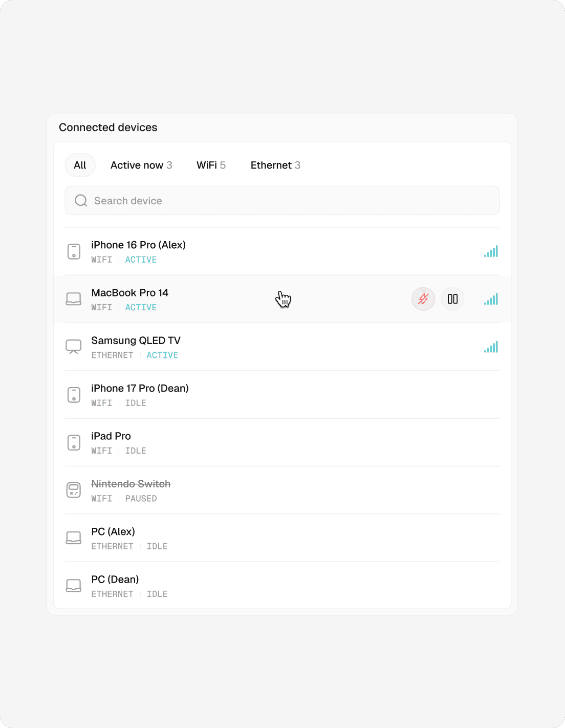Click the iPhone 16 Pro (Alex) phone icon
The width and height of the screenshot is (565, 728).
(x=74, y=251)
